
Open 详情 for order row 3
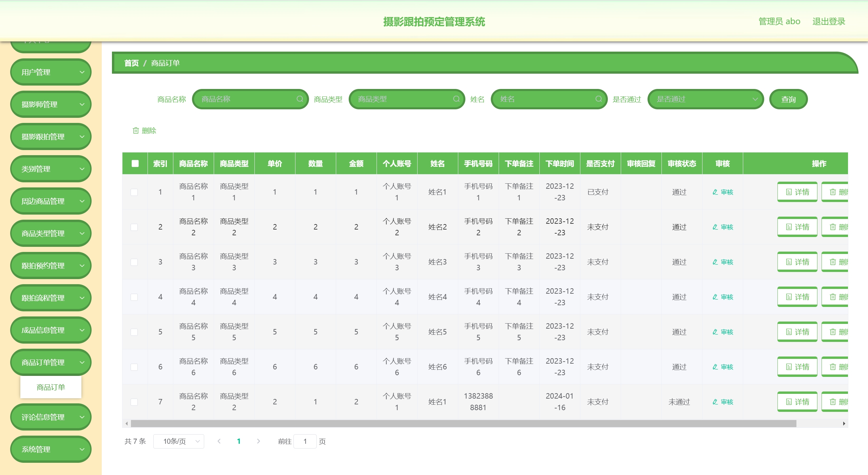tap(797, 262)
